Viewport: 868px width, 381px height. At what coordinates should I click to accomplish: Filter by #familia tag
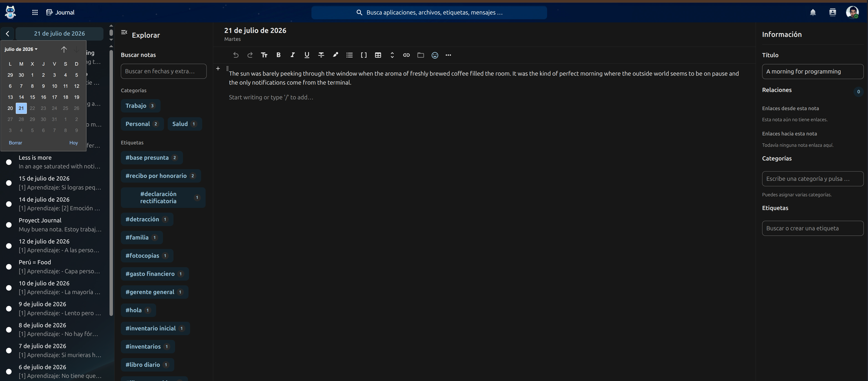(x=142, y=237)
